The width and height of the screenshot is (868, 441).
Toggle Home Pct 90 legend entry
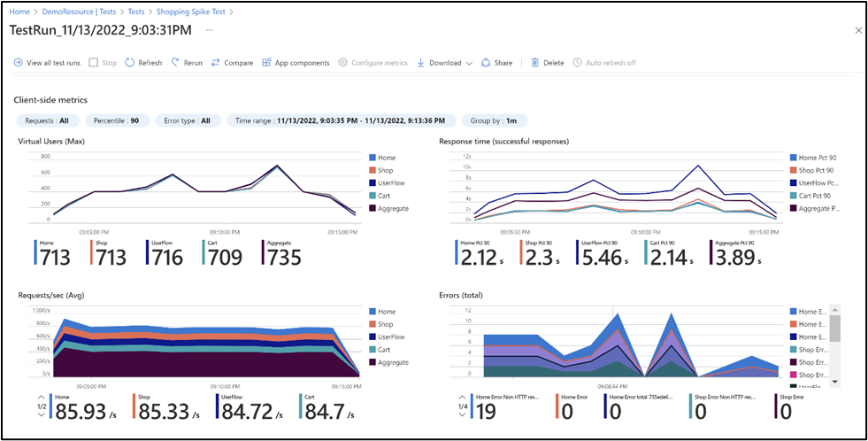click(812, 158)
